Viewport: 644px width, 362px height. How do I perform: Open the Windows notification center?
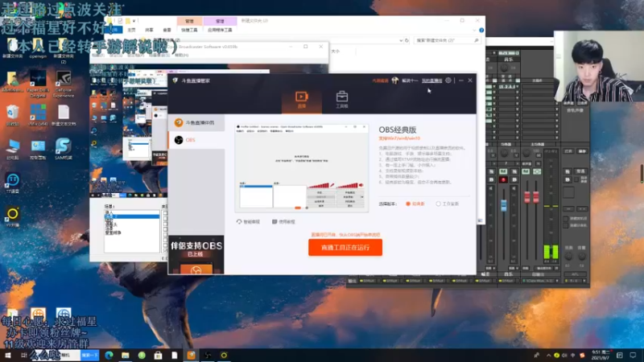click(633, 356)
